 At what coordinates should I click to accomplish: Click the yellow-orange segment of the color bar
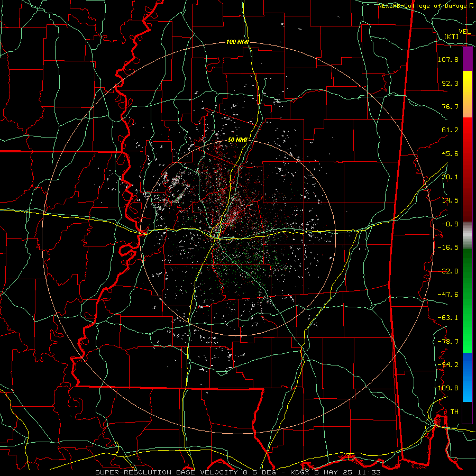[467, 94]
